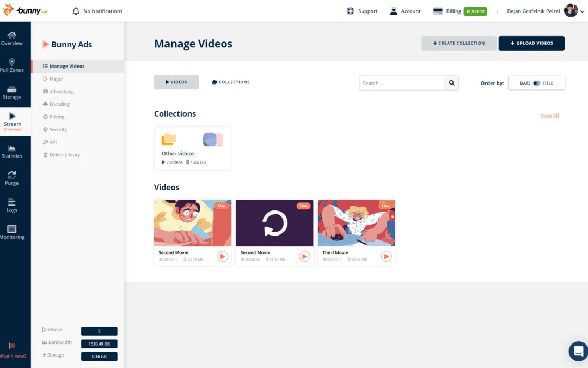Screen dimensions: 588x368
Task: Check the notifications bell
Action: pos(76,10)
